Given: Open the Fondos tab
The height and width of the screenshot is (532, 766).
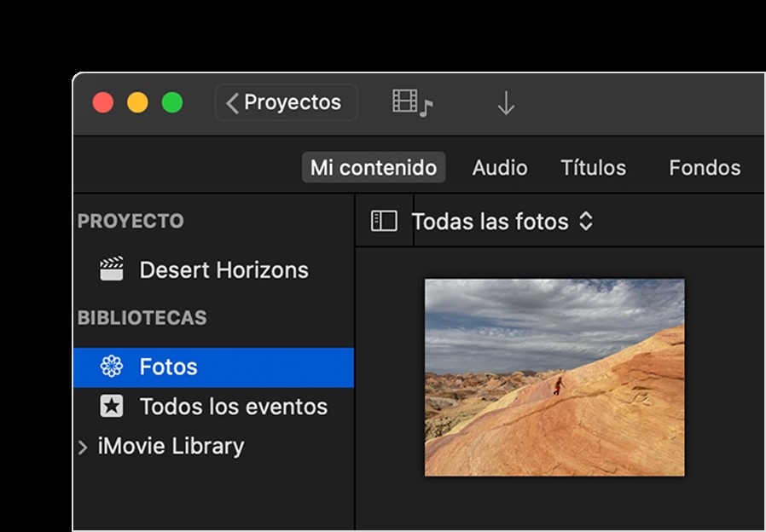Looking at the screenshot, I should point(705,167).
